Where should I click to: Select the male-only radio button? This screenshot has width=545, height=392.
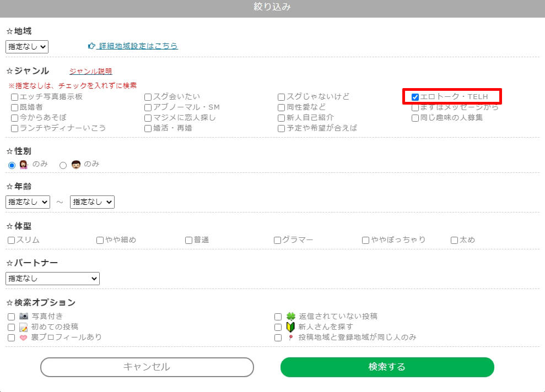[x=63, y=165]
